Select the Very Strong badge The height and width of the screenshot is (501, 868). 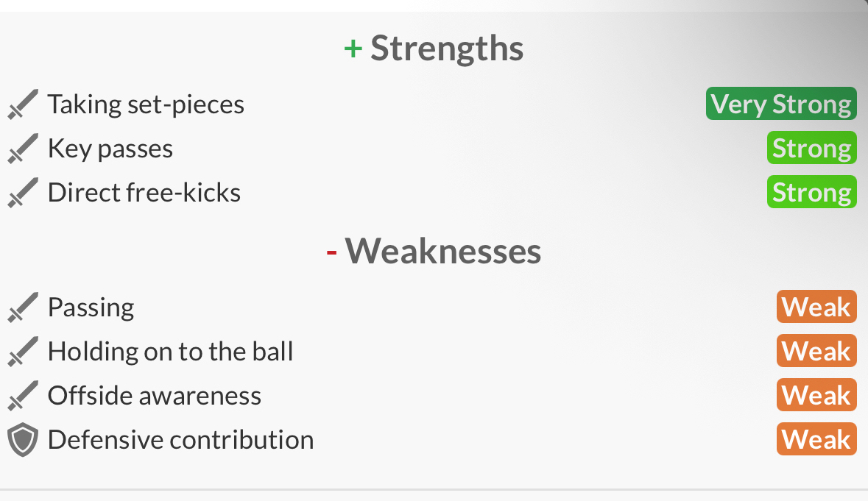coord(781,104)
